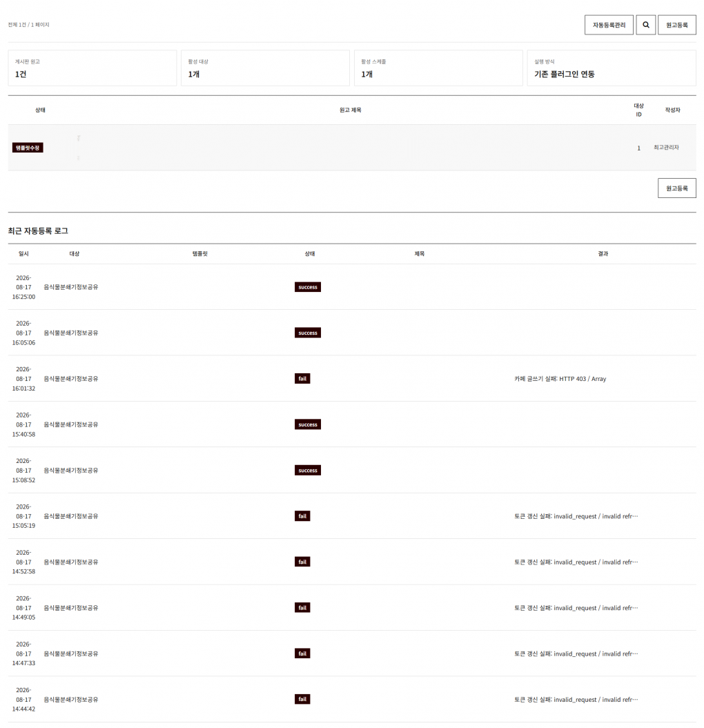Click 토큰 갱신 실패 result of 14:47:33 log

576,653
